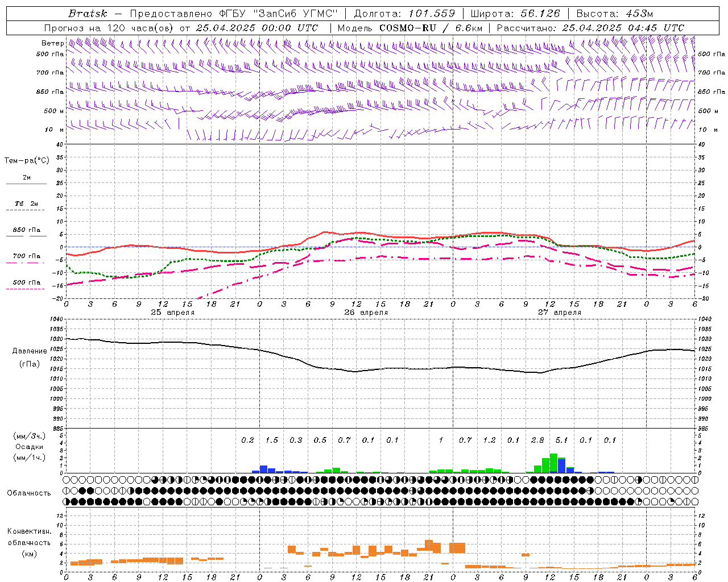This screenshot has height=582, width=728.
Task: Click the "(км)" convective cloud unit label
Action: 29,554
